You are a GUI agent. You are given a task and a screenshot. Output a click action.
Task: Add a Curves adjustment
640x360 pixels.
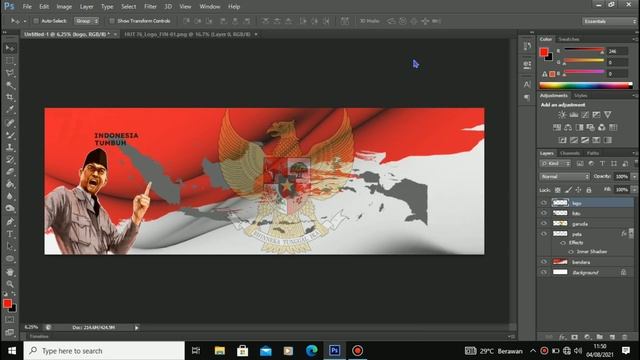point(585,115)
